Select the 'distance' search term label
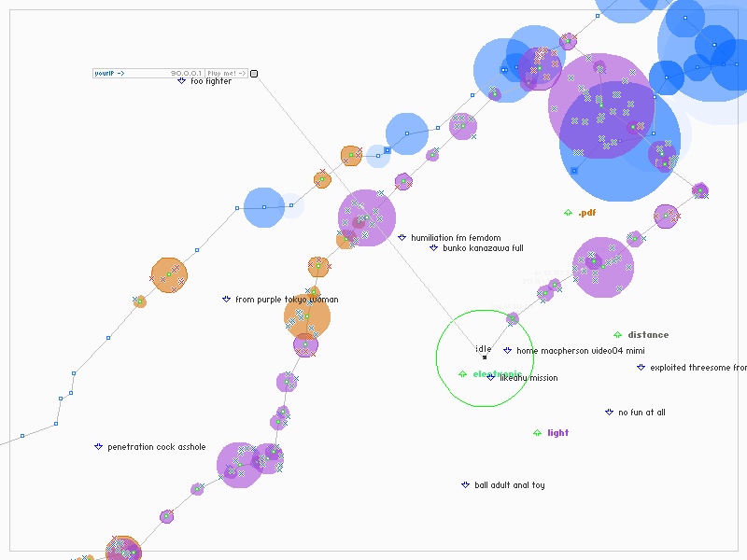The image size is (747, 560). click(648, 335)
